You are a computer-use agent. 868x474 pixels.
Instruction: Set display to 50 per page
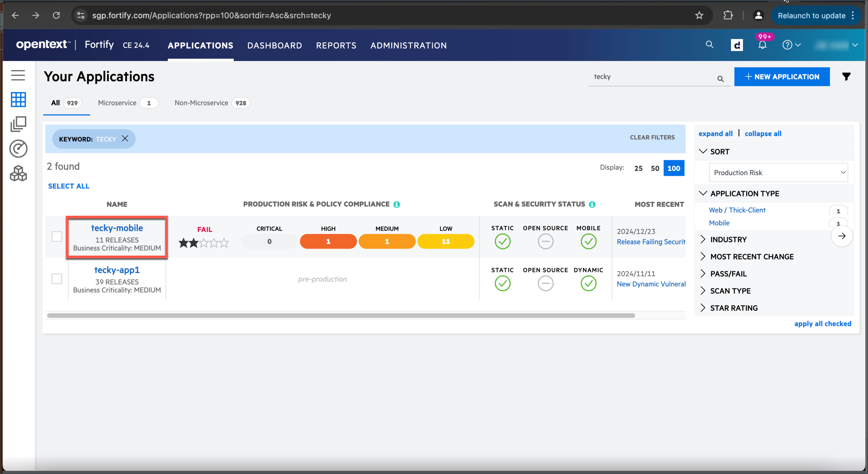click(655, 168)
